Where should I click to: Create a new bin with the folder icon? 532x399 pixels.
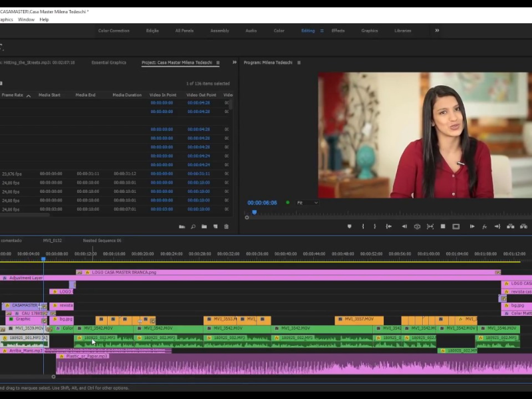coord(204,227)
